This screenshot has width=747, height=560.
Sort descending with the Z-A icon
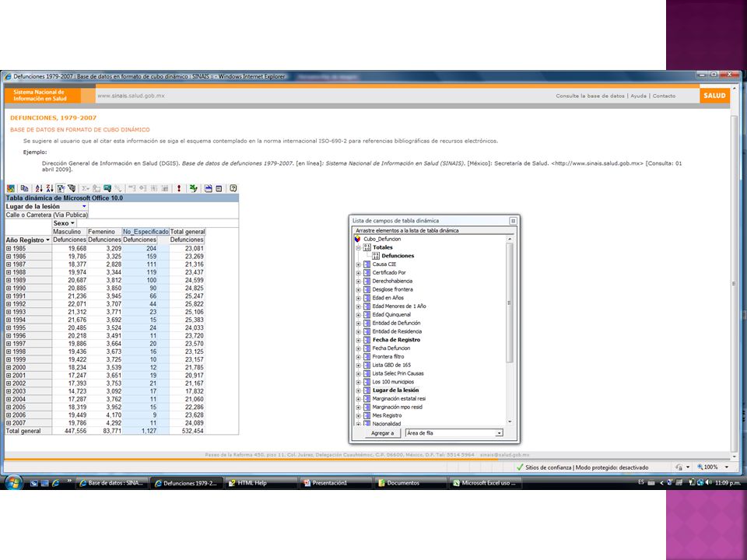pyautogui.click(x=50, y=188)
